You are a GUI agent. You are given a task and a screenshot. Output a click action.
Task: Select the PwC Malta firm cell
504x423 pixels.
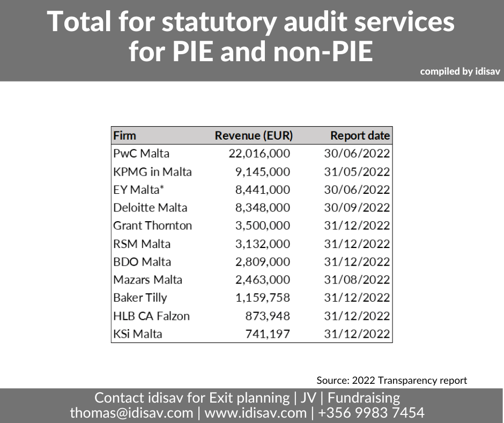[x=142, y=154]
